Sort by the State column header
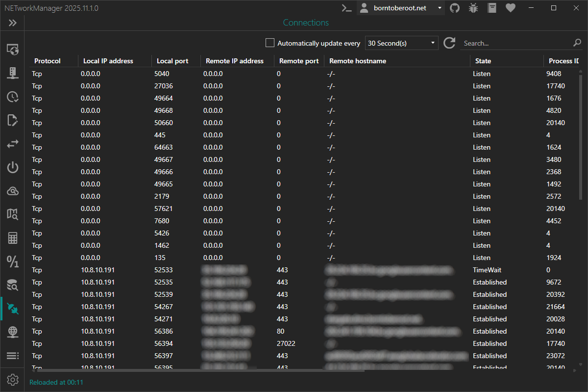The image size is (588, 392). 483,61
